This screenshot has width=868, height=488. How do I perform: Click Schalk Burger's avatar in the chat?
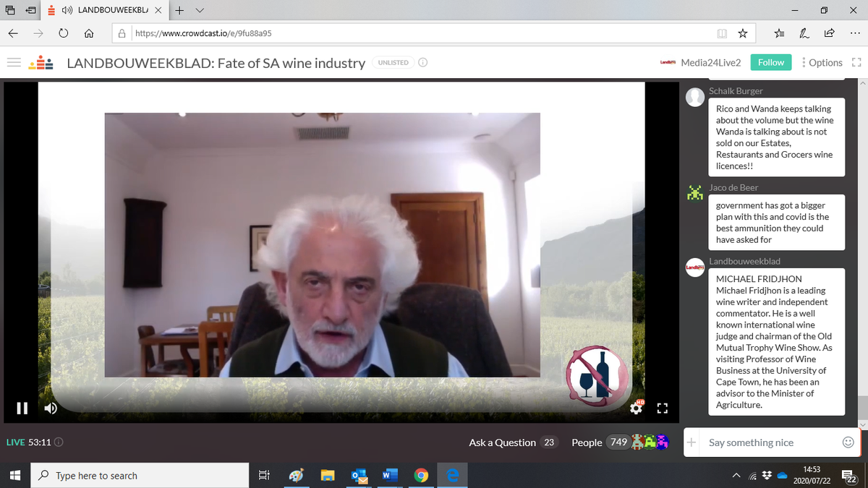[x=694, y=96]
